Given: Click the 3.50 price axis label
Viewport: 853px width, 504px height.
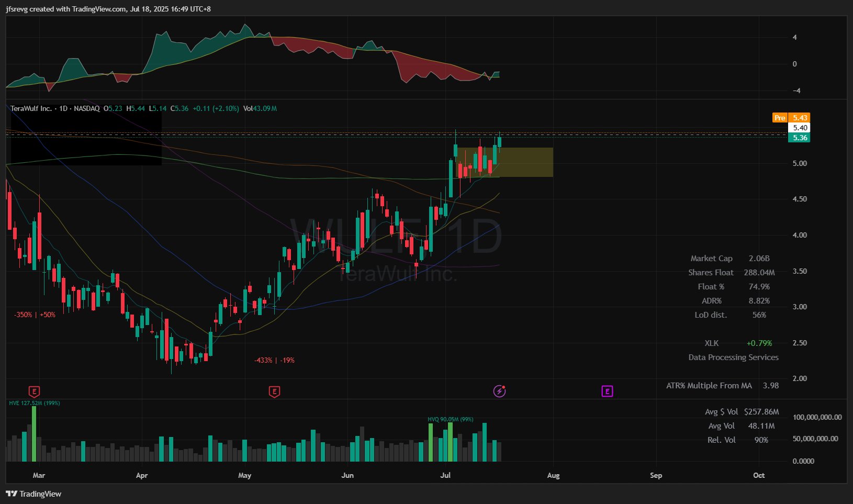Looking at the screenshot, I should (x=800, y=271).
